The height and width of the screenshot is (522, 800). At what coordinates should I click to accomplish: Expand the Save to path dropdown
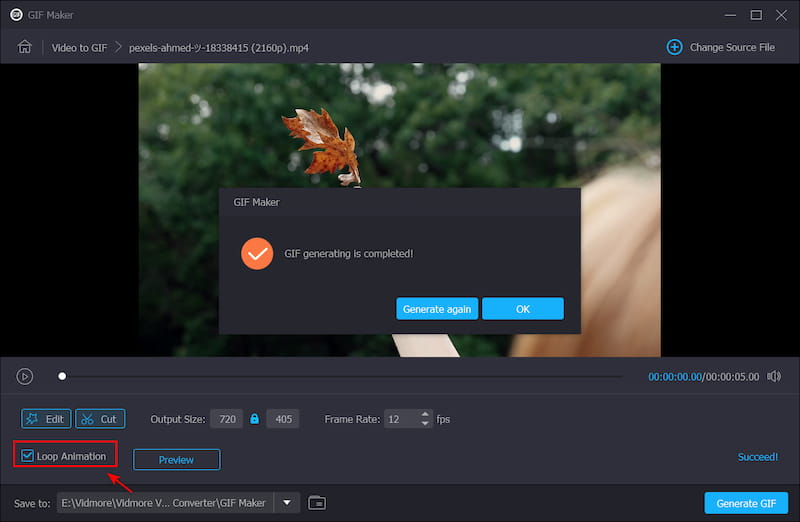pos(287,502)
